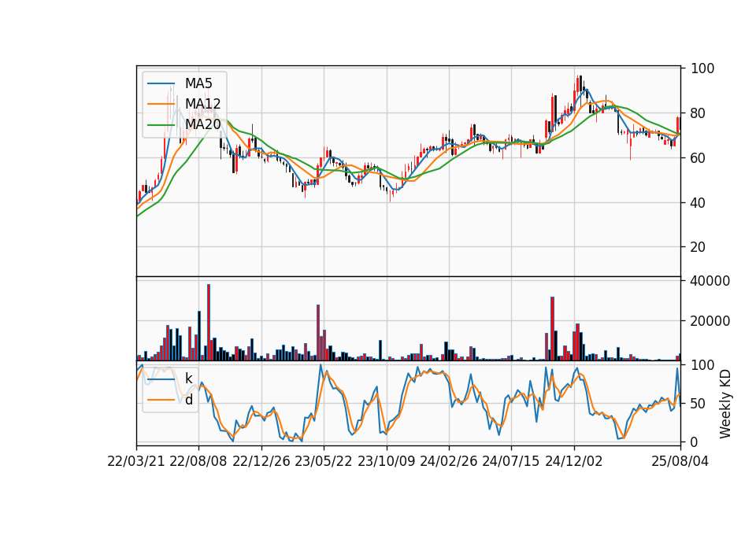
Task: Click the 22/08/08 date tick label
Action: click(x=198, y=461)
